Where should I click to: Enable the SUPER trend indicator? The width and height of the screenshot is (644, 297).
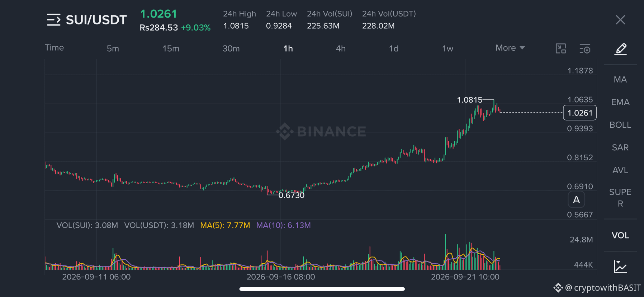click(620, 198)
